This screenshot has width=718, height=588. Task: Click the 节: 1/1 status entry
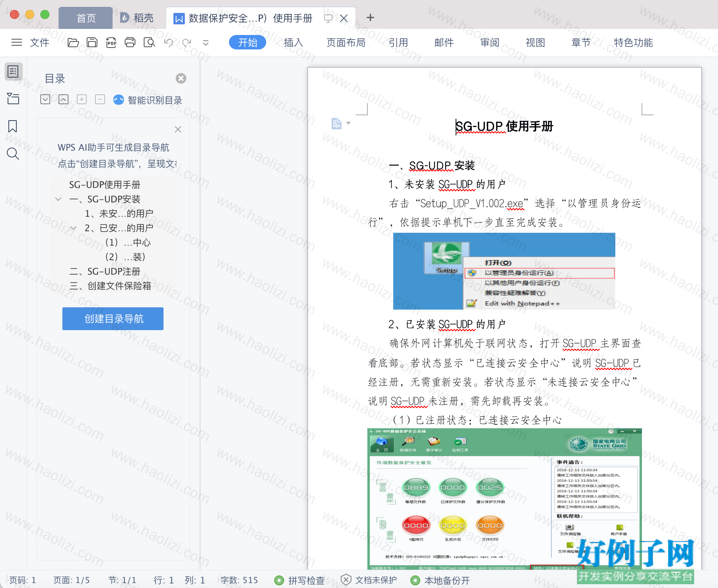coord(122,580)
